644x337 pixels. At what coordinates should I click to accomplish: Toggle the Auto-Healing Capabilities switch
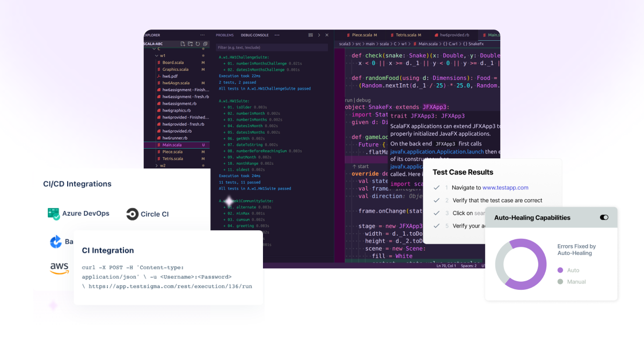coord(604,218)
